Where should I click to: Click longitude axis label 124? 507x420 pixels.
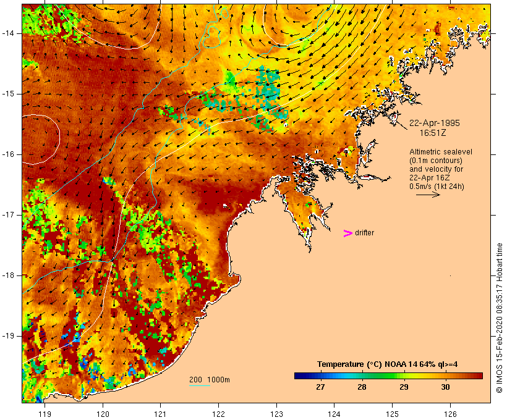coord(334,414)
